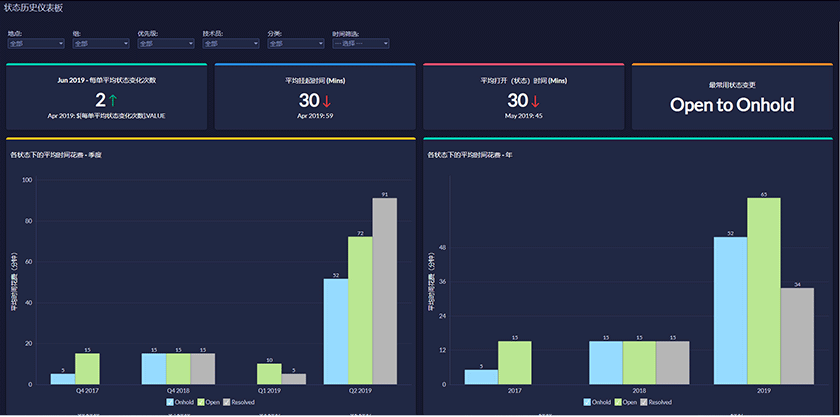This screenshot has height=417, width=840.
Task: Open the 优先级 filter dropdown
Action: 166,44
